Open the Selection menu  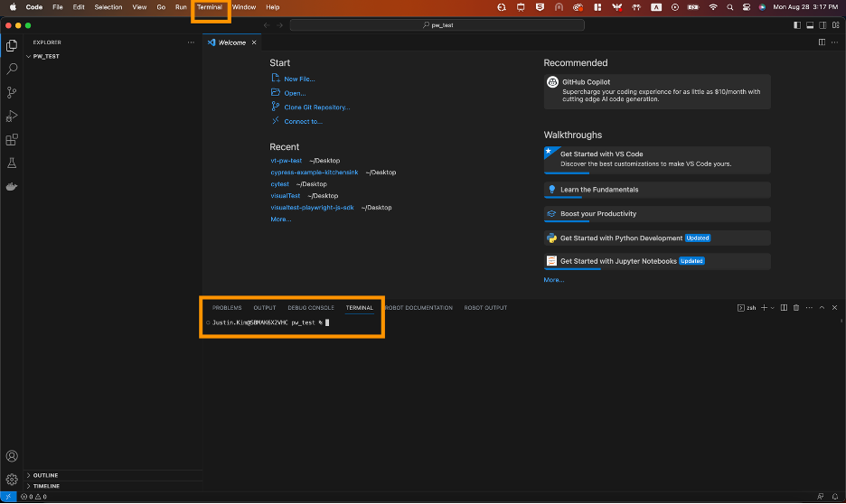[108, 7]
